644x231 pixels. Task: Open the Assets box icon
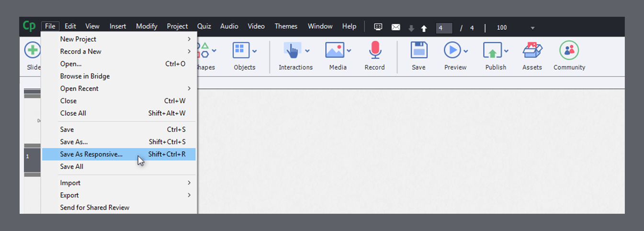point(532,50)
